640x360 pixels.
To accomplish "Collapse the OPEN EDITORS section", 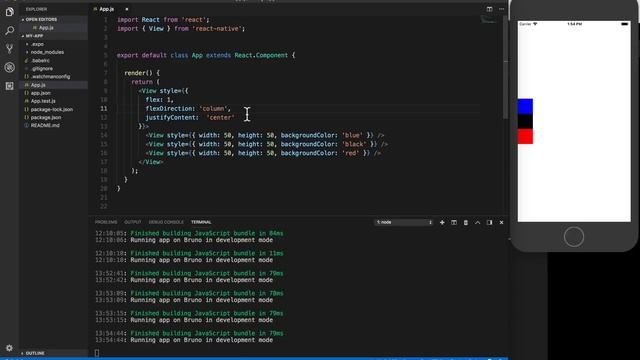I will coord(41,19).
